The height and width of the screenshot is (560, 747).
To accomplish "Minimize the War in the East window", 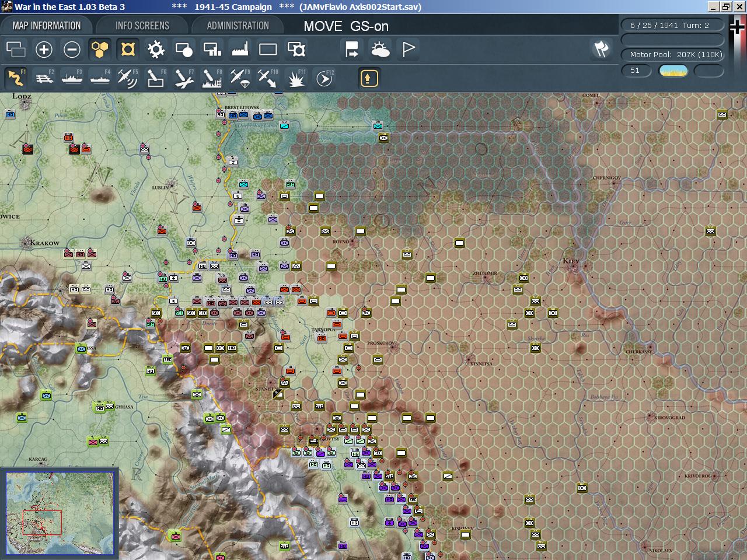I will 713,6.
